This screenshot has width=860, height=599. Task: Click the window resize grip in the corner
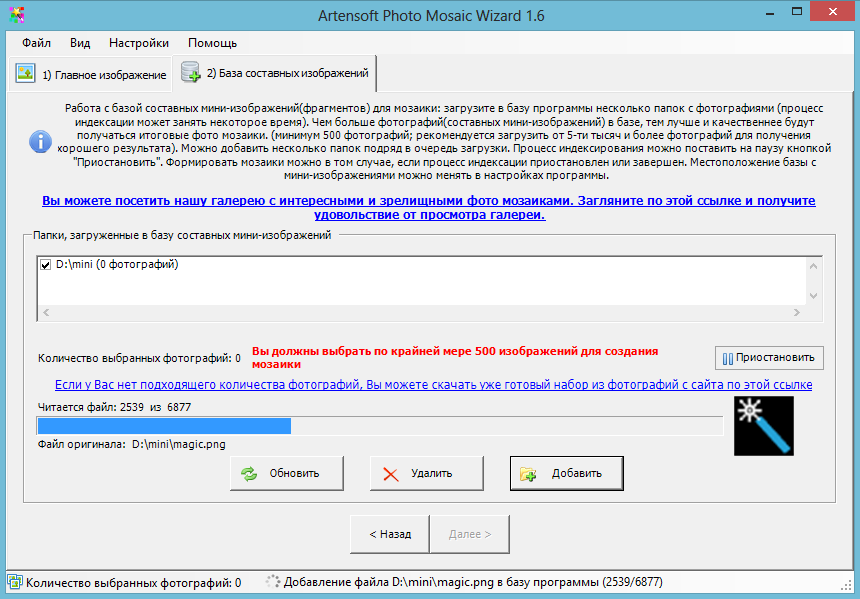click(x=846, y=585)
